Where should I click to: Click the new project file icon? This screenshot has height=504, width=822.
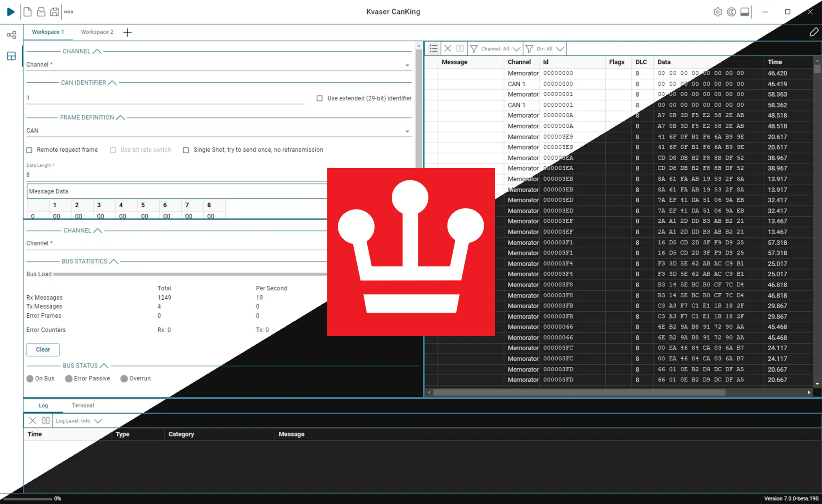point(28,12)
